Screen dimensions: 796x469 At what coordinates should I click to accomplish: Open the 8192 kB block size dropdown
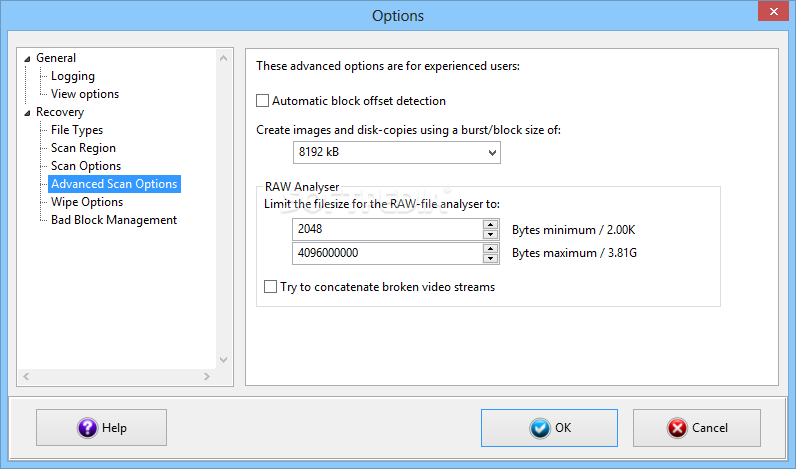pyautogui.click(x=396, y=152)
